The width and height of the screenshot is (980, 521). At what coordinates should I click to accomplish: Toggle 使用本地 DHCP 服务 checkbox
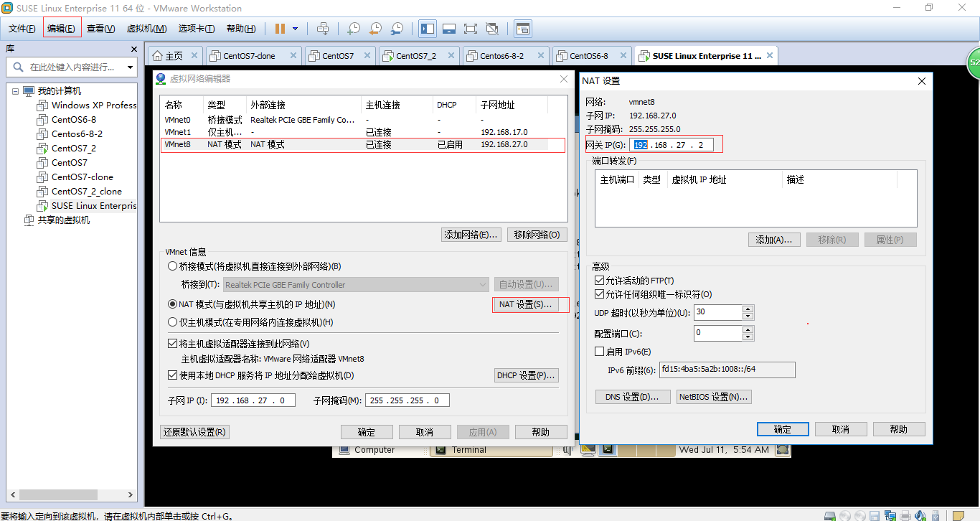[172, 375]
